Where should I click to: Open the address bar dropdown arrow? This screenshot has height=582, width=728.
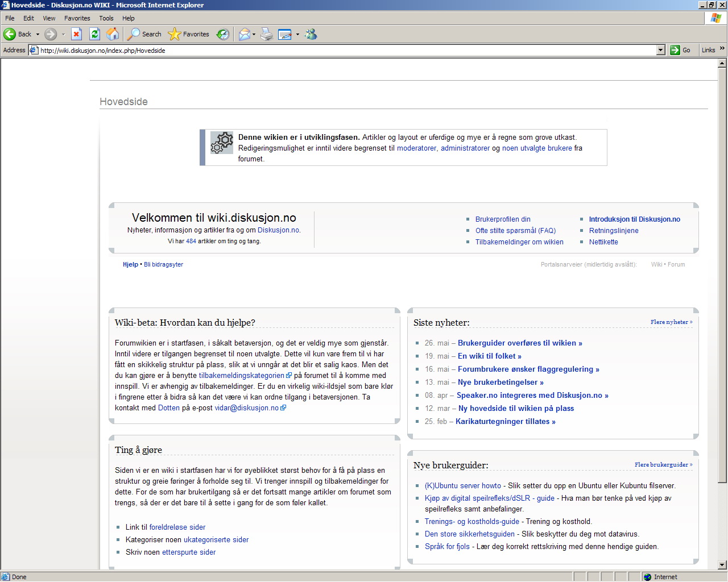pos(660,50)
